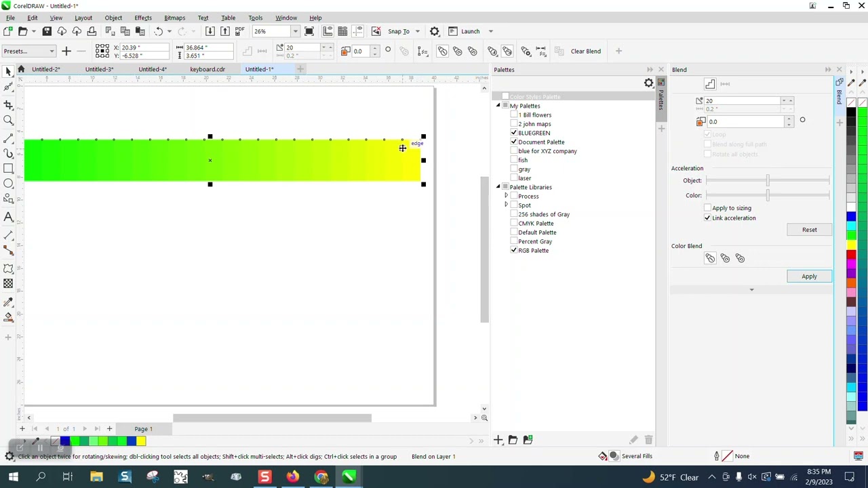Click the blue swatch in document palette
Screen dimensions: 868x488
tap(65, 441)
